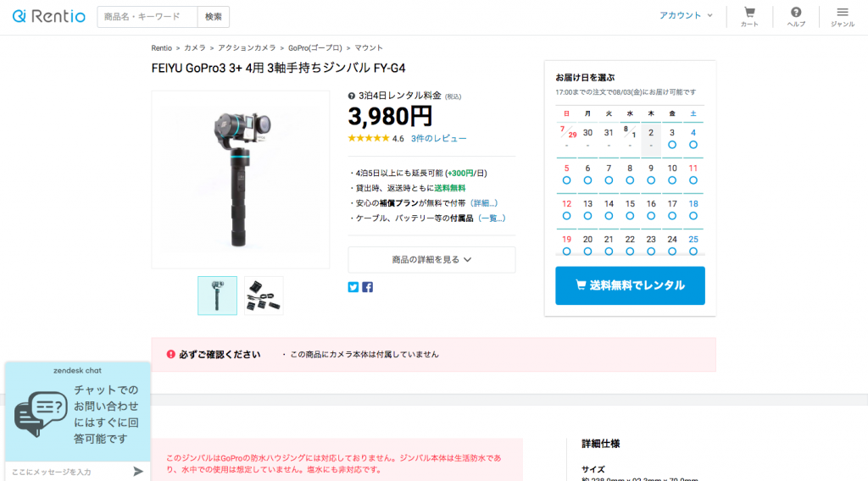Click the product keyword search field
The image size is (868, 481).
point(147,17)
